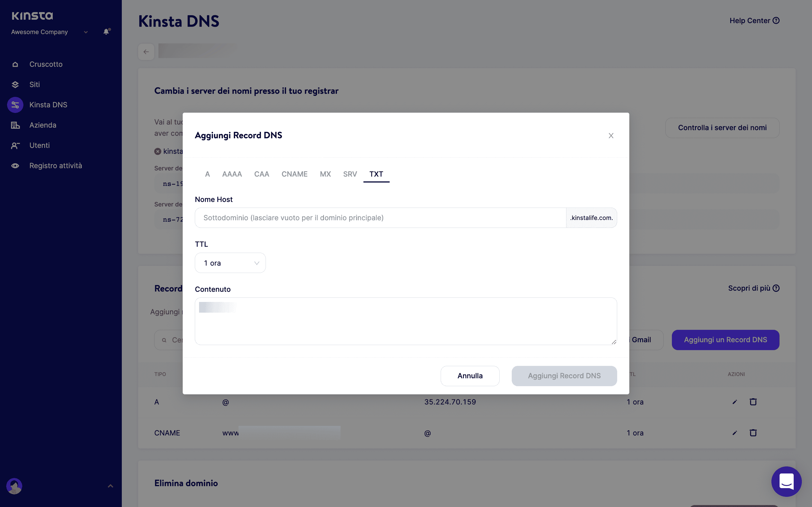Click the Annulla button

470,375
